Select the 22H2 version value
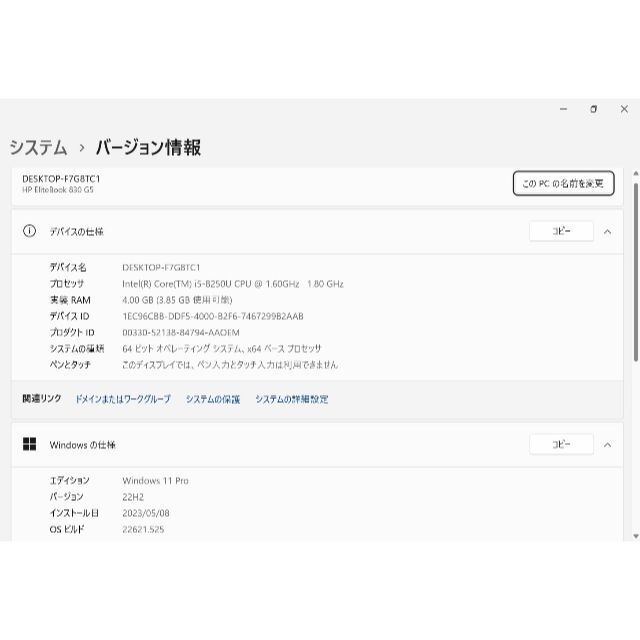Image resolution: width=640 pixels, height=640 pixels. pos(133,497)
